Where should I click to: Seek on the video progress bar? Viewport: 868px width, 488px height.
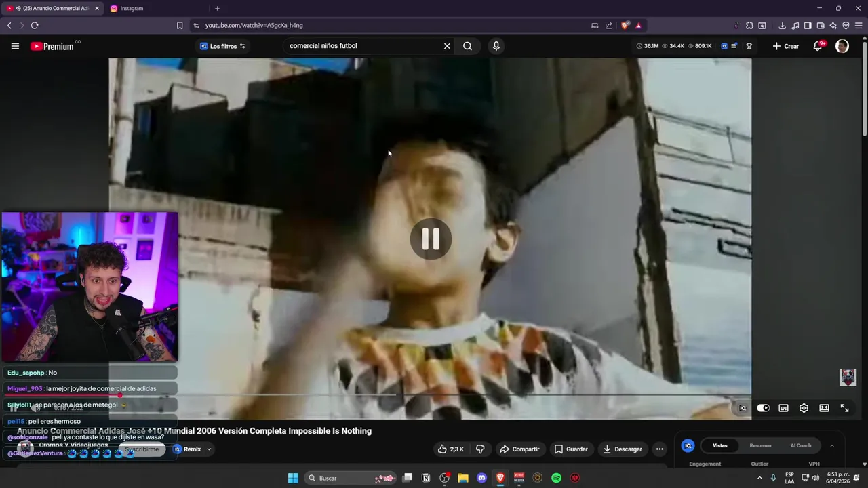click(x=430, y=394)
